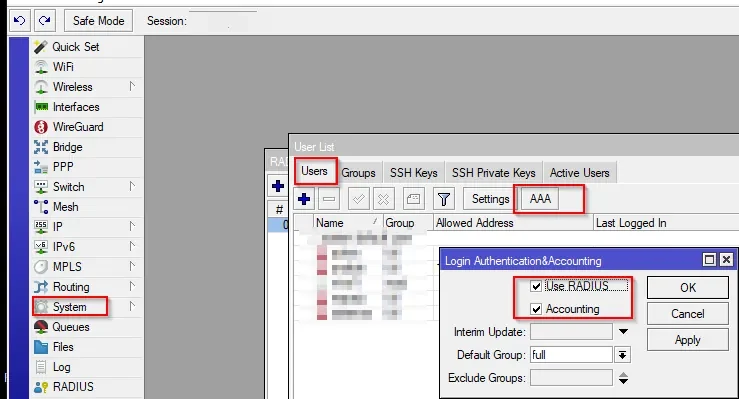This screenshot has width=739, height=399.
Task: Open User List Settings button
Action: point(490,199)
